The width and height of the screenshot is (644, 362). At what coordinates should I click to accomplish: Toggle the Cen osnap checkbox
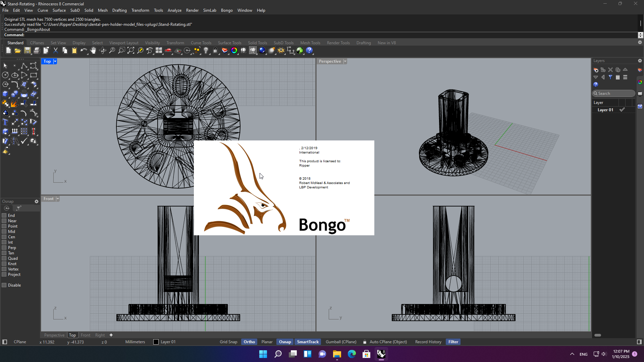tap(4, 237)
